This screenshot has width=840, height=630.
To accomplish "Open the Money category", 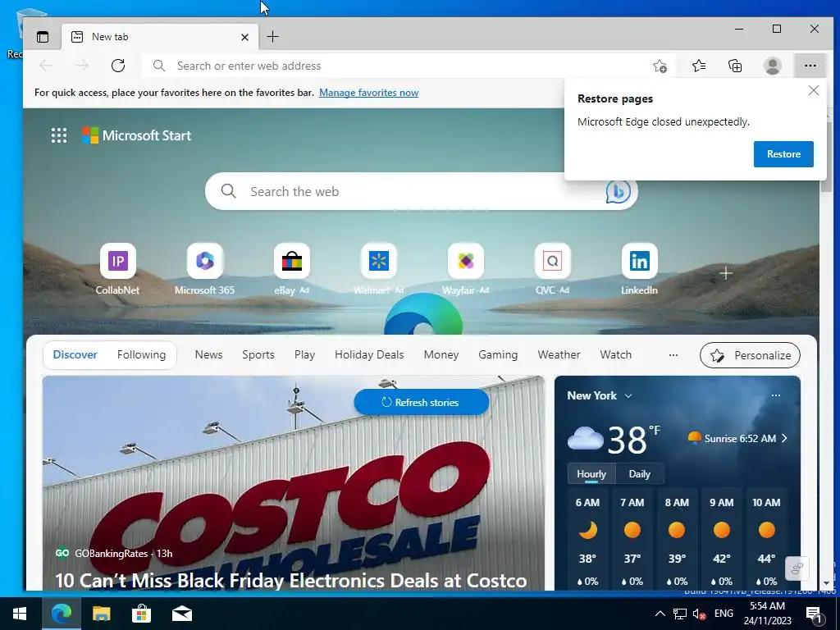I will (x=441, y=354).
